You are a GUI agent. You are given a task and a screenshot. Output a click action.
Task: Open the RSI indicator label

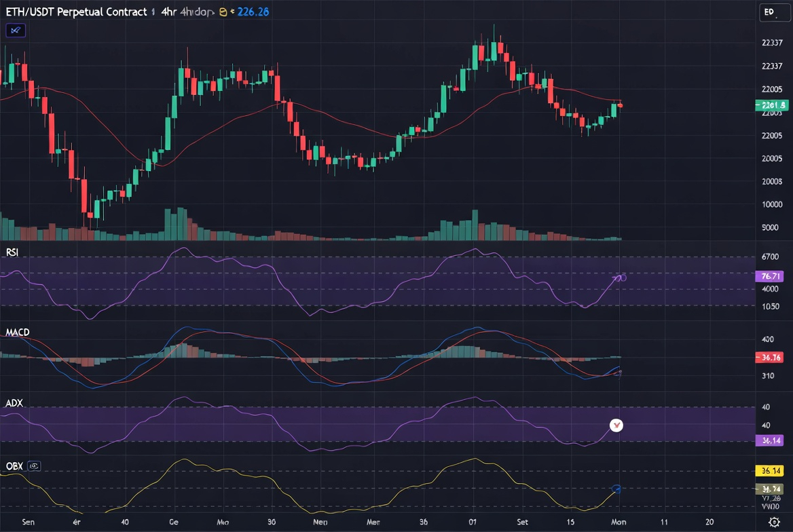coord(12,252)
